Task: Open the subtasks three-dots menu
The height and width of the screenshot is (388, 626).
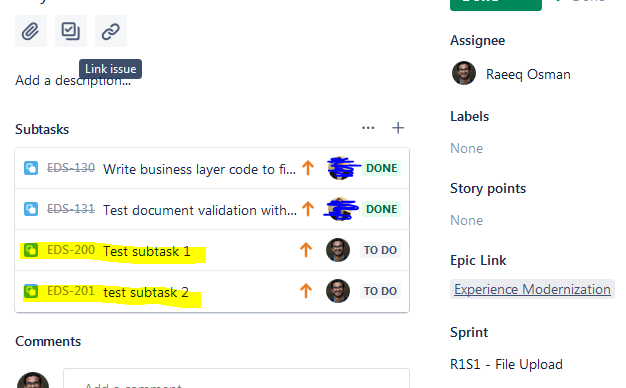Action: [368, 128]
